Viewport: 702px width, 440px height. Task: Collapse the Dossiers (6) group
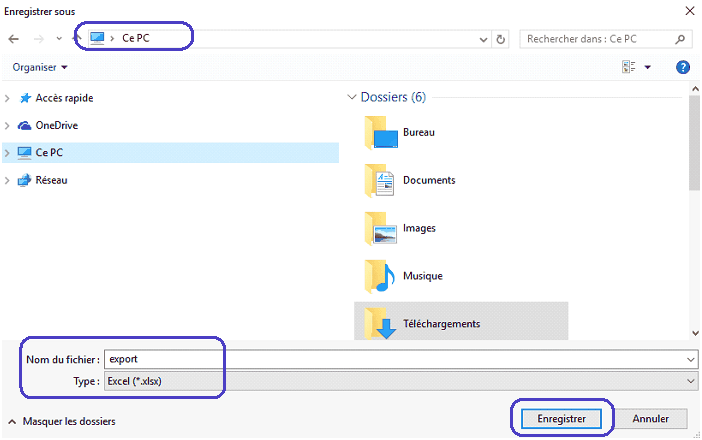click(352, 98)
